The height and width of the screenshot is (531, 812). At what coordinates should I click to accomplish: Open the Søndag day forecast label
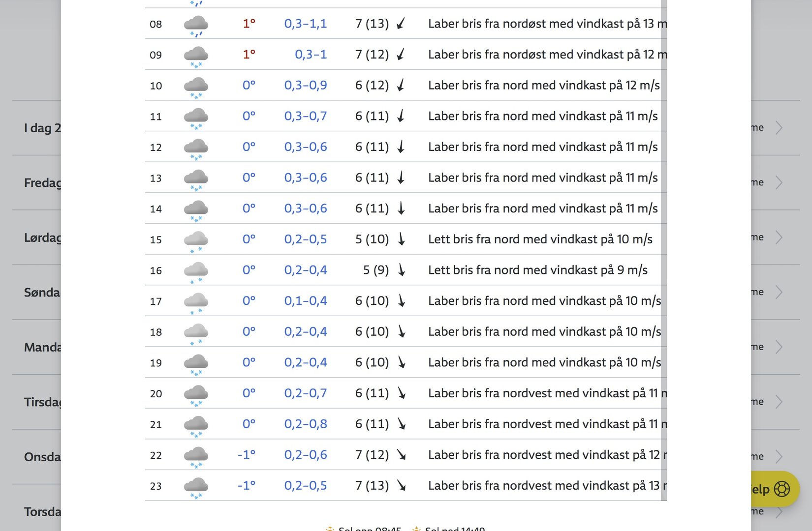[x=42, y=293]
